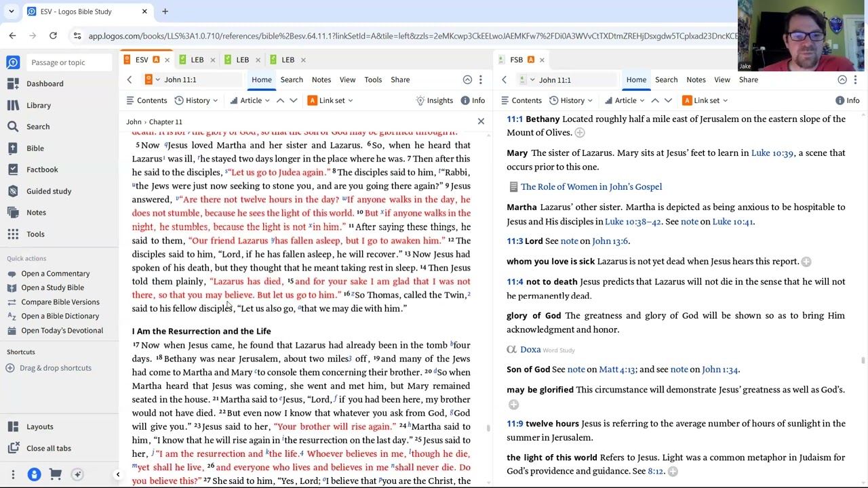Open the Factbook sidebar icon
Image resolution: width=868 pixels, height=488 pixels.
pyautogui.click(x=13, y=169)
